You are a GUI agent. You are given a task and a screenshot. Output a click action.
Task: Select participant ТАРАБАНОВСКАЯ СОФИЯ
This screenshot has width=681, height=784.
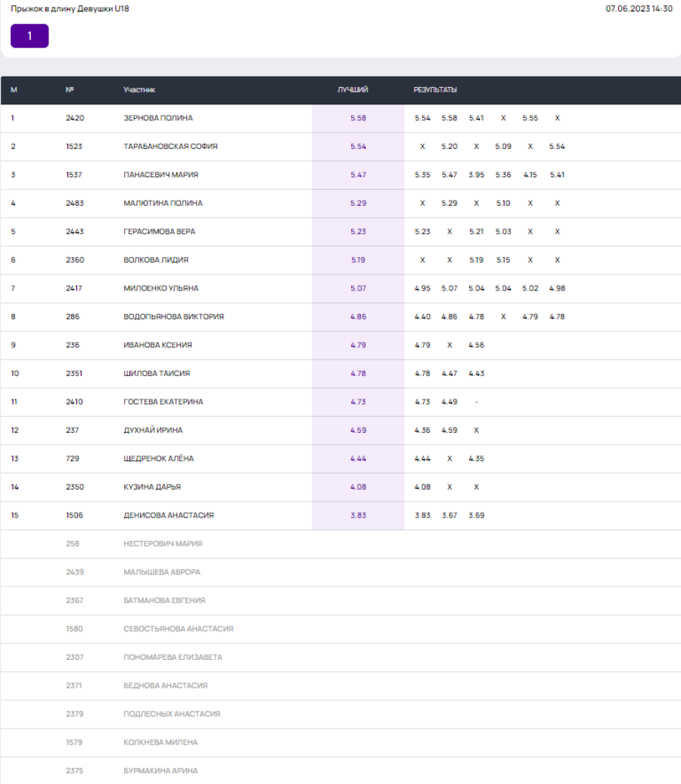tap(170, 146)
